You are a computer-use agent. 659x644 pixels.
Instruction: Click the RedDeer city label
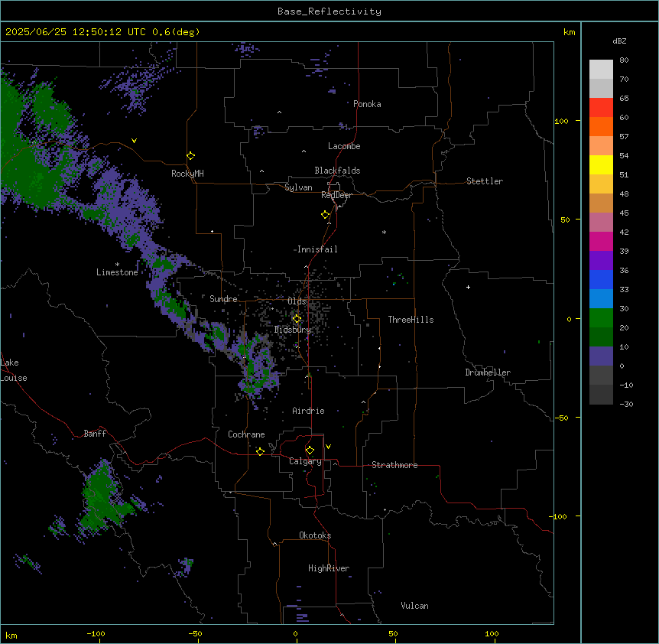(x=336, y=195)
